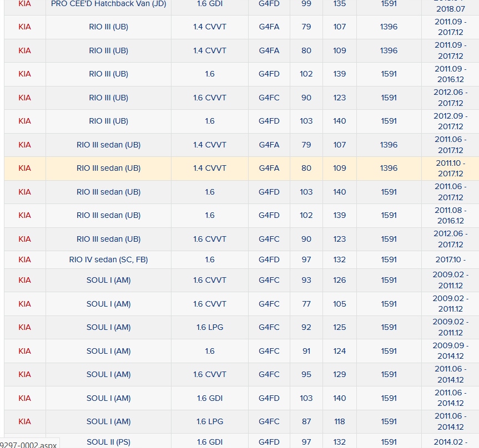Select date range 2011.10 - 2017.12
This screenshot has width=479, height=448.
pos(450,168)
